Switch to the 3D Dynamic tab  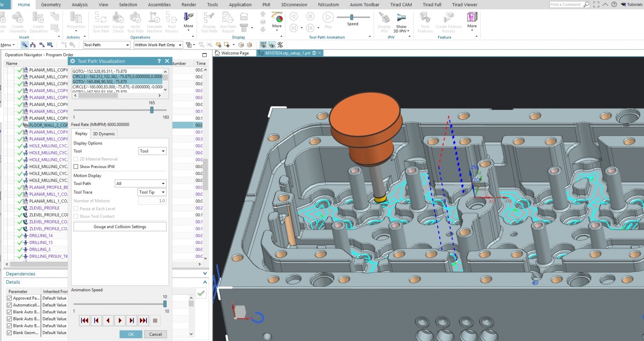(x=104, y=134)
